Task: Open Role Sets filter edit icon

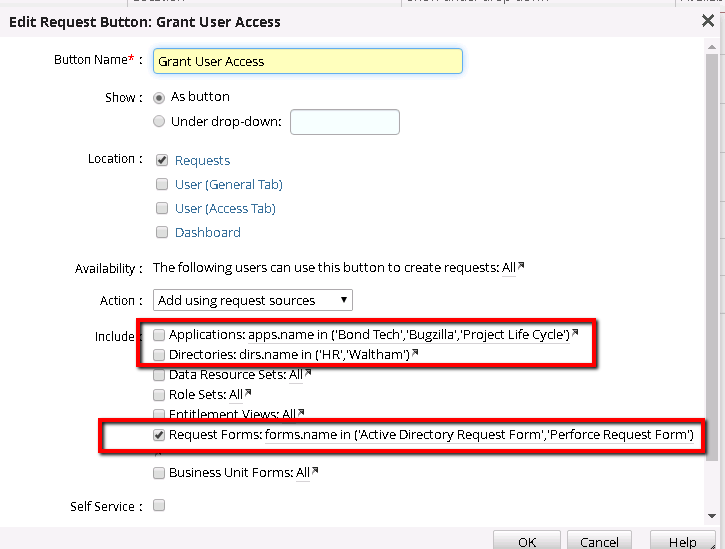Action: [247, 394]
